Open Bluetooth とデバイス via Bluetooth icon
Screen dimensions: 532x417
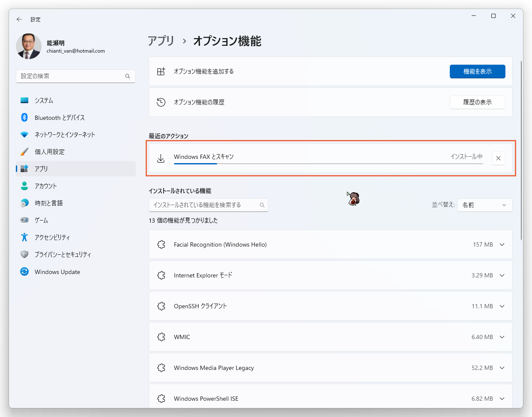pyautogui.click(x=24, y=117)
